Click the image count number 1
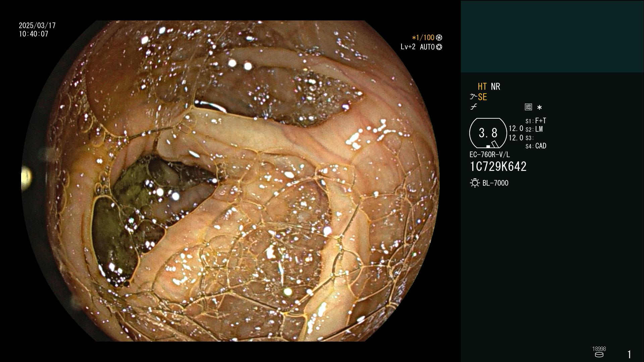 point(629,354)
